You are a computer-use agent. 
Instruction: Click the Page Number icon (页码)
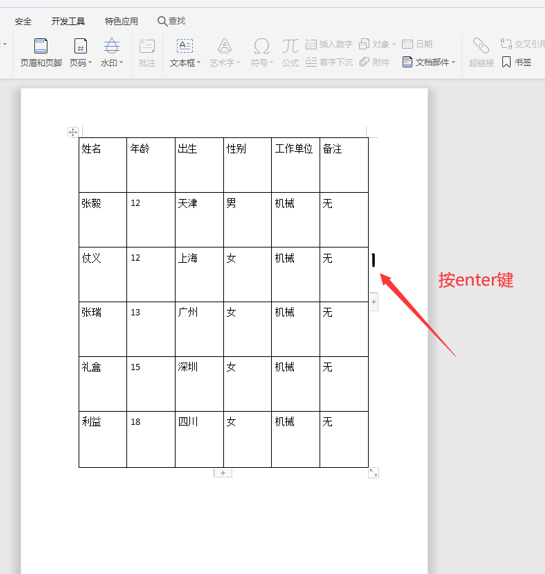tap(80, 46)
